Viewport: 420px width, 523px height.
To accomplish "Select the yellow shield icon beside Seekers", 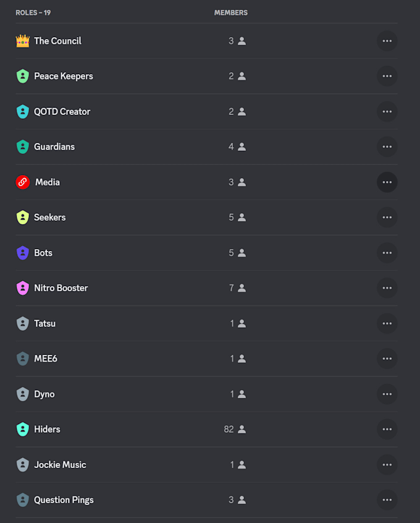I will pos(22,217).
